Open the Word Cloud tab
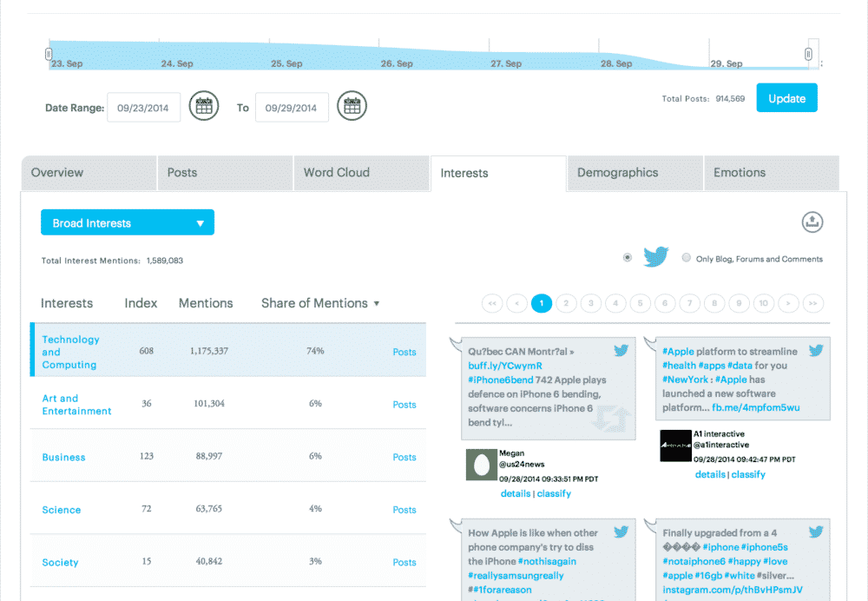The image size is (868, 601). (336, 173)
